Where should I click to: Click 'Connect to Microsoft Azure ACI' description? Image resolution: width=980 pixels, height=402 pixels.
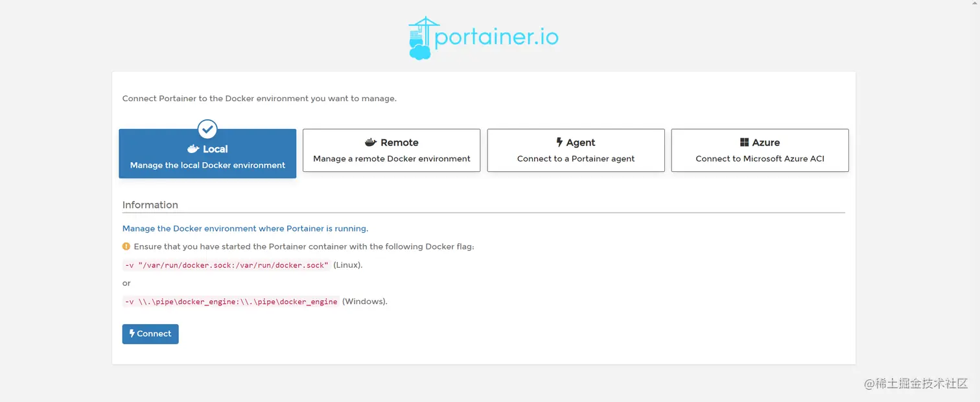[x=760, y=159]
